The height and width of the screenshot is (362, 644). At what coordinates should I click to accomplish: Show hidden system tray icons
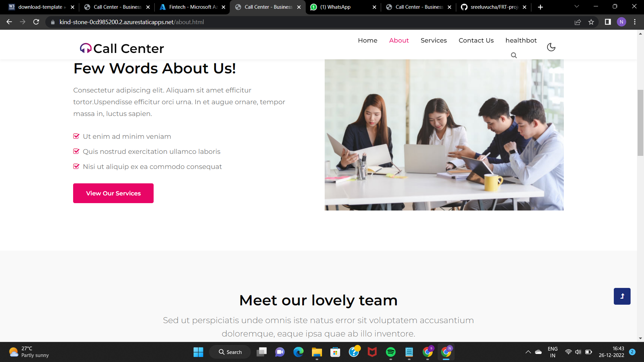click(528, 352)
